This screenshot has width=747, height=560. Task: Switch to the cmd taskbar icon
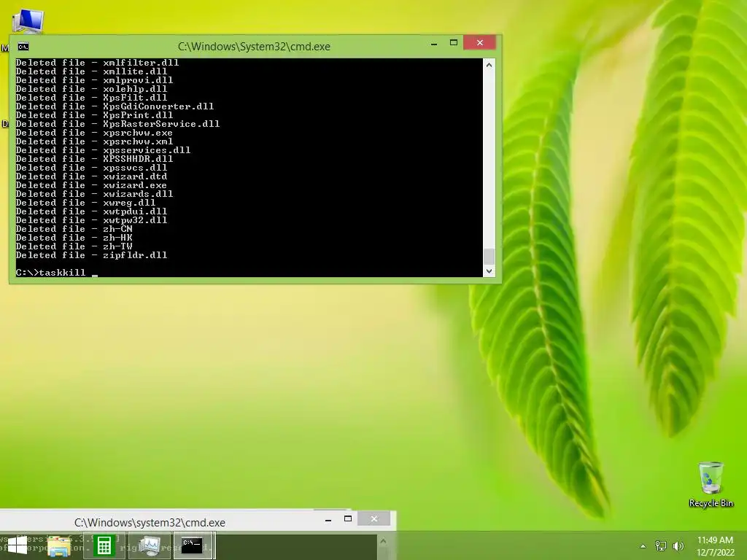coord(193,545)
